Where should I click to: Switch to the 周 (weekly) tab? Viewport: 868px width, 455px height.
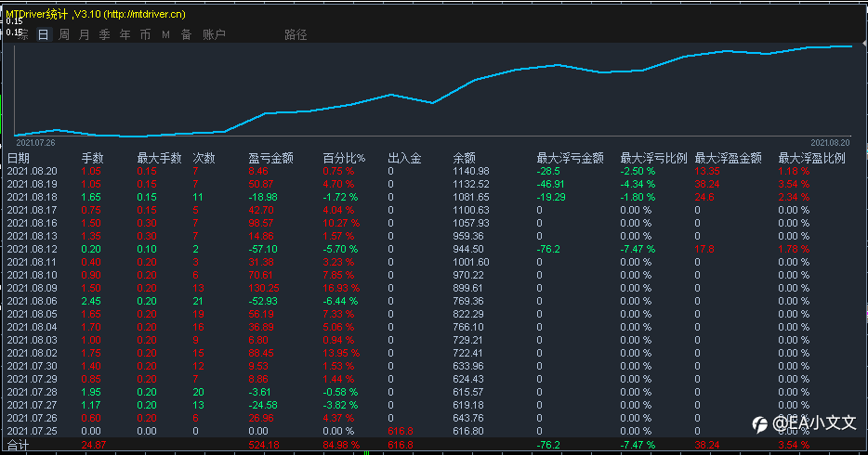coord(64,35)
